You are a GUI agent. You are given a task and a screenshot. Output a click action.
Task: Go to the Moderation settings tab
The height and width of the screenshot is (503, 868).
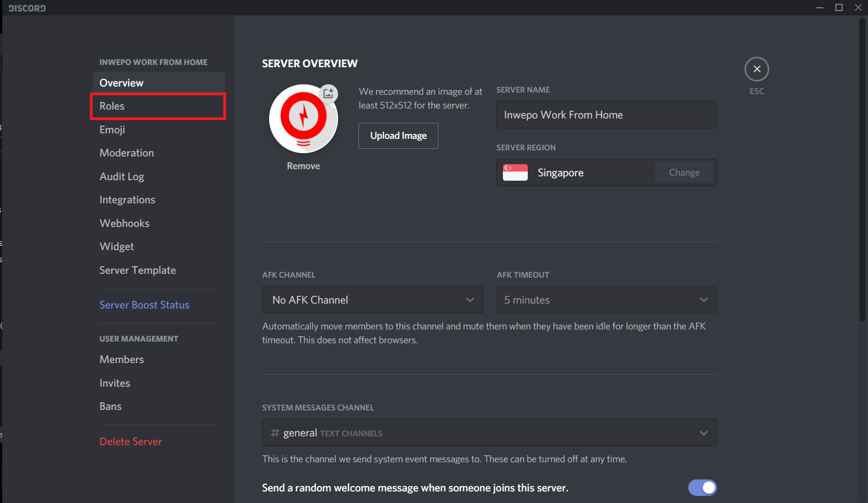coord(127,153)
